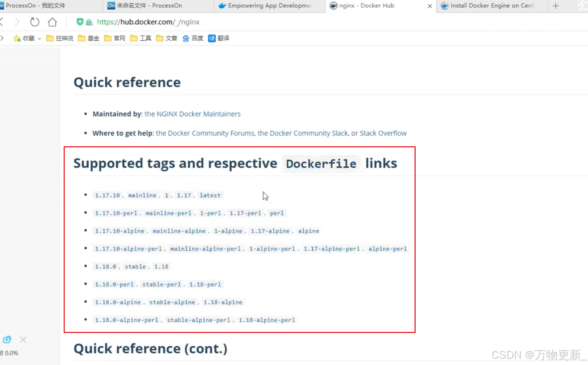Open the 工具 bookmark folder
Viewport: 588px width, 365px height.
pyautogui.click(x=140, y=38)
